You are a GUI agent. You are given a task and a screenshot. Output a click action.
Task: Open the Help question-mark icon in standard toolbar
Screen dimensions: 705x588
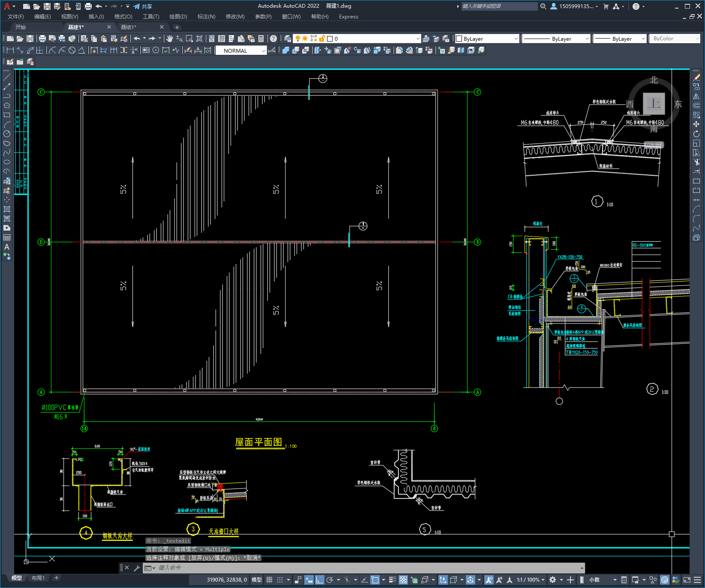(273, 39)
